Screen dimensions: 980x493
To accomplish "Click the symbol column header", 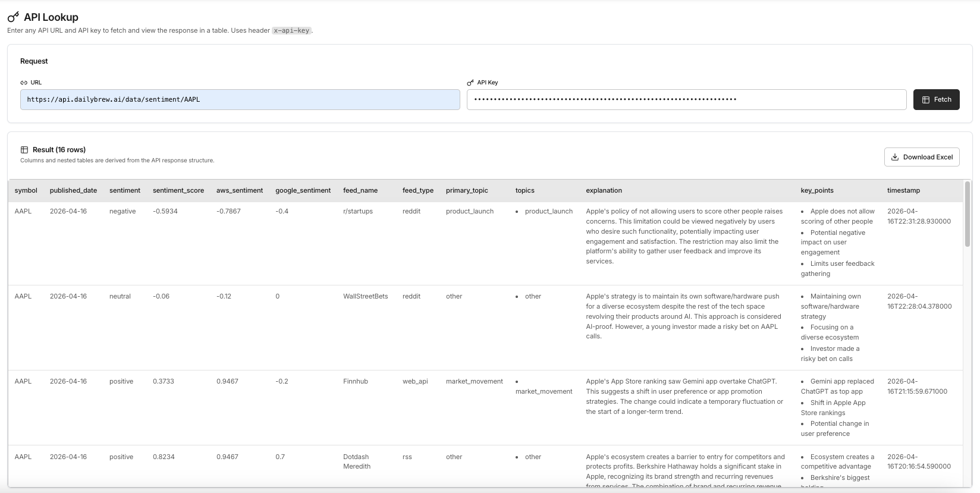I will pos(26,190).
